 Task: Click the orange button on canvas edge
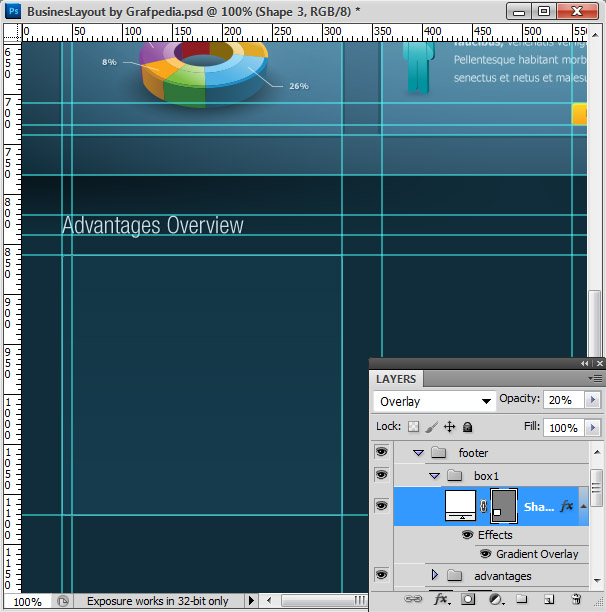[x=580, y=114]
